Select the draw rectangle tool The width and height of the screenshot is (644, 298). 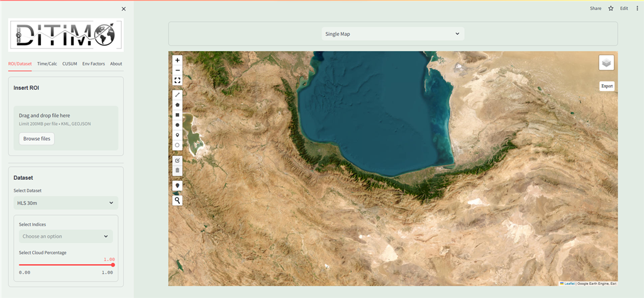[x=177, y=115]
